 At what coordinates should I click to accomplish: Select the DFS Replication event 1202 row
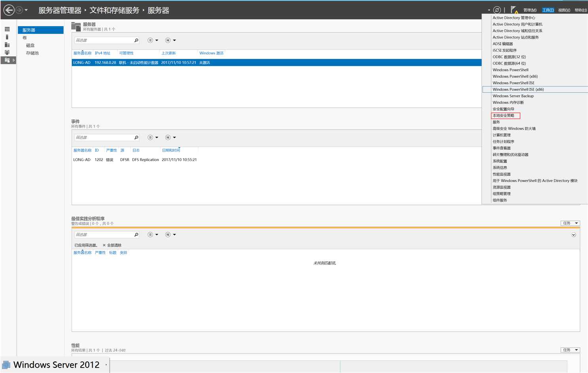(276, 160)
